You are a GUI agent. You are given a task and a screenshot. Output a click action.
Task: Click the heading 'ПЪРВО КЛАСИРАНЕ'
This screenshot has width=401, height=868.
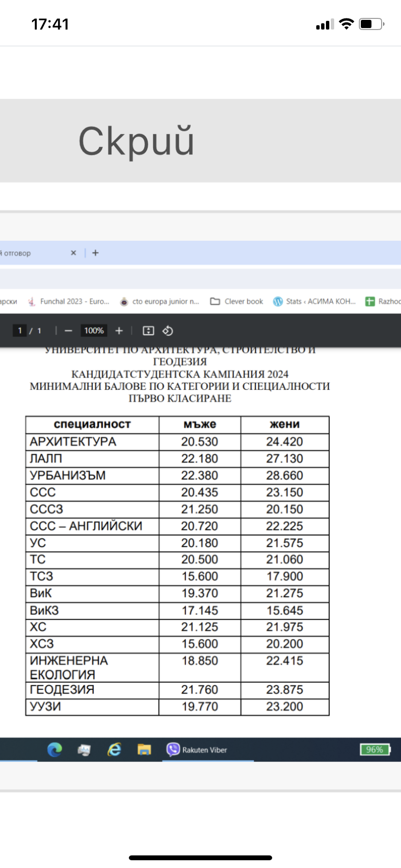click(x=180, y=399)
